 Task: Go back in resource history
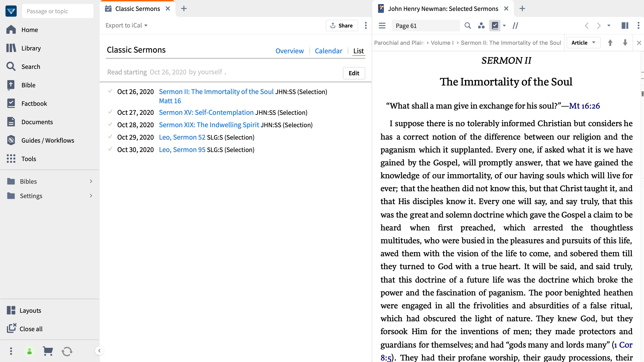click(586, 25)
